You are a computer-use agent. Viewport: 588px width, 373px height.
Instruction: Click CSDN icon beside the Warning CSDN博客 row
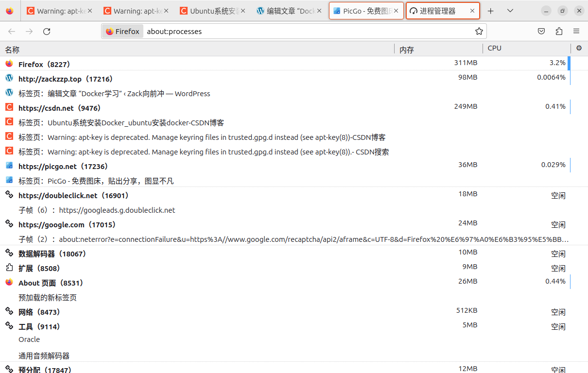tap(9, 136)
